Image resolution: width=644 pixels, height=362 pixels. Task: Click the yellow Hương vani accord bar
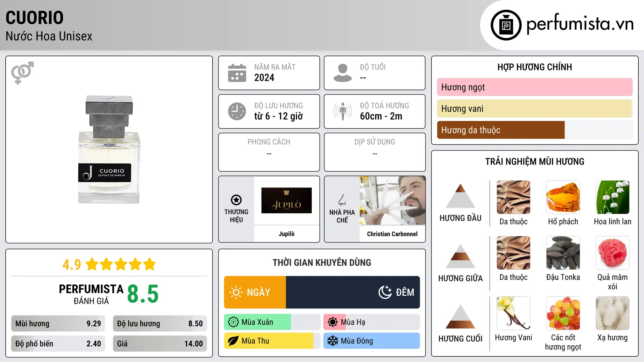click(535, 108)
